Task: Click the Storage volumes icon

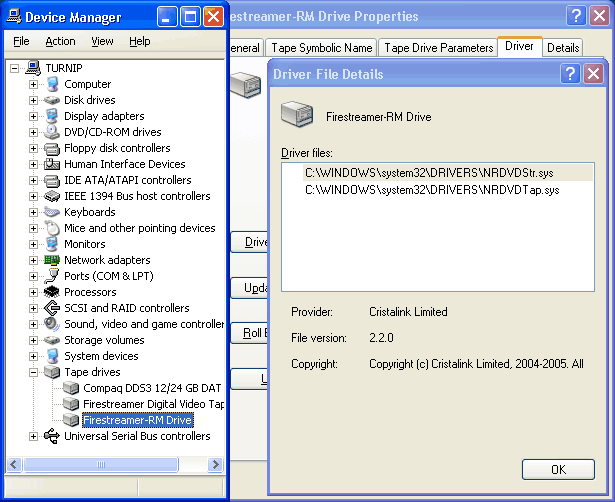Action: 52,340
